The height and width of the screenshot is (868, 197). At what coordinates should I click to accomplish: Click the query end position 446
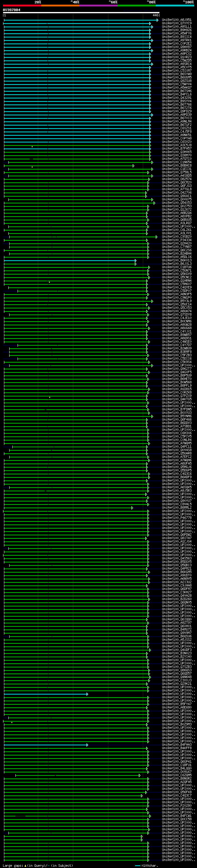pos(155,15)
